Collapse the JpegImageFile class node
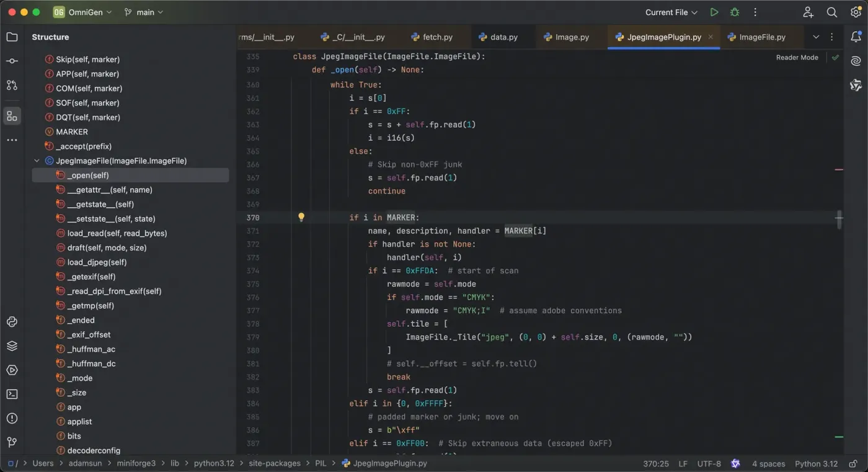The width and height of the screenshot is (868, 472). 37,161
